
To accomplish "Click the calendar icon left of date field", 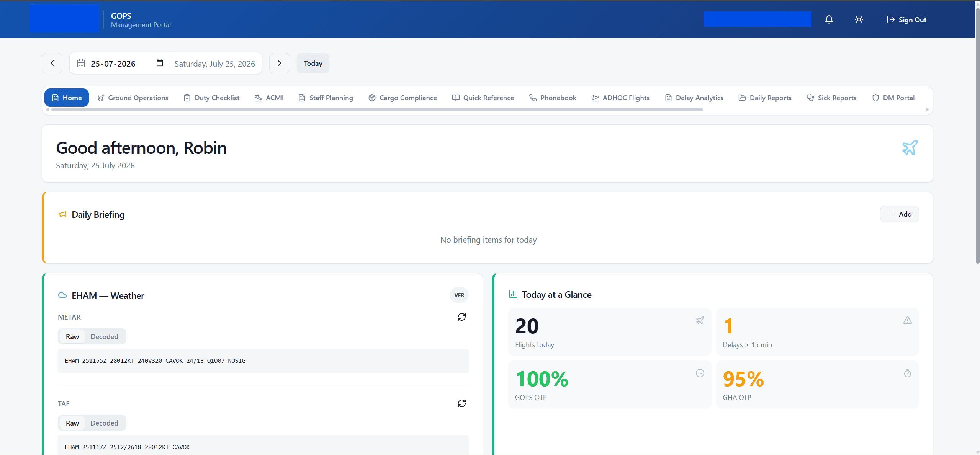I will click(81, 63).
